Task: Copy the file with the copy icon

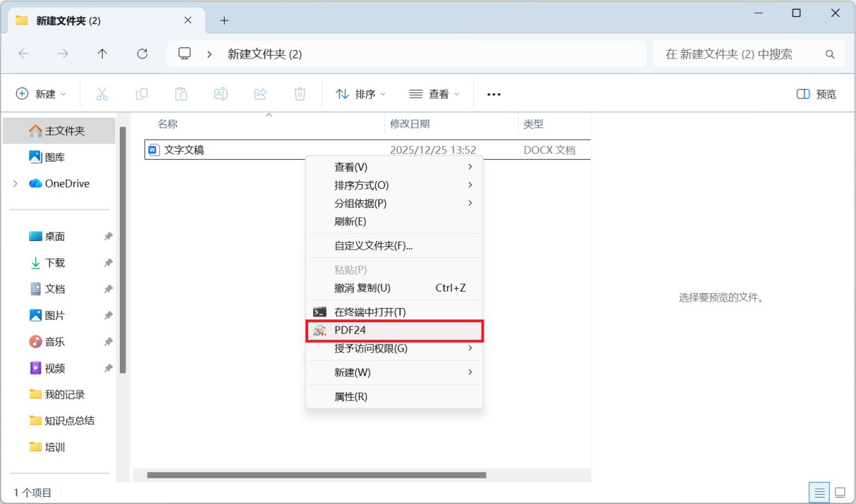Action: click(x=141, y=93)
